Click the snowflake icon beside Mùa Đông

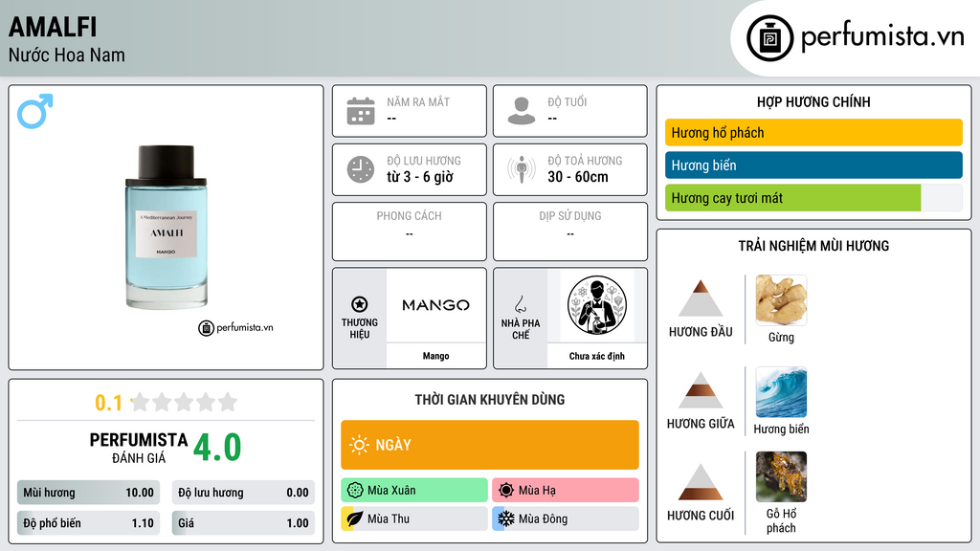pyautogui.click(x=506, y=518)
